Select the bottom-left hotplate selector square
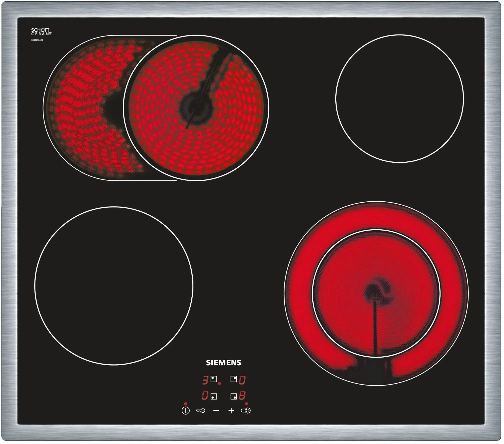Screen dimensions: 504x444 tap(214, 397)
